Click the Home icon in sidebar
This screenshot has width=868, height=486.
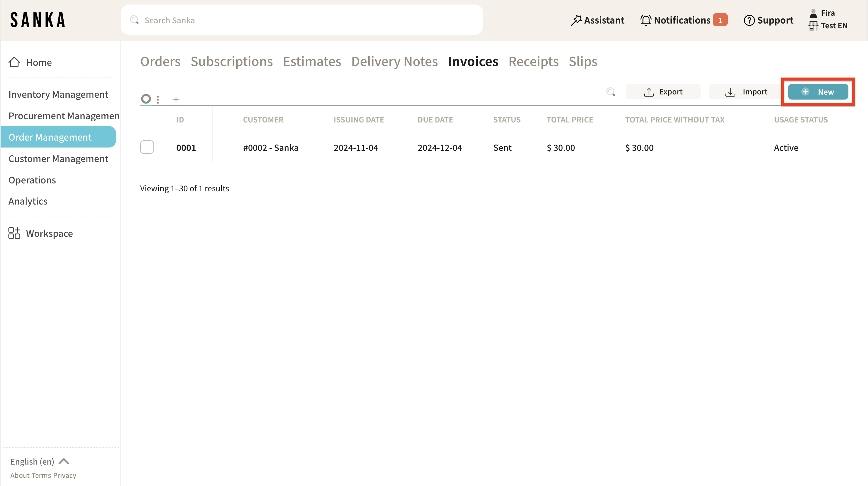(14, 62)
